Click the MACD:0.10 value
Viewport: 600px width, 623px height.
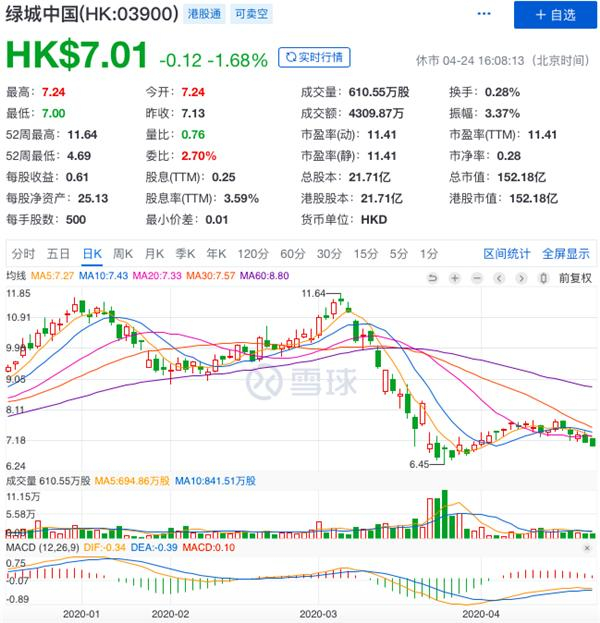209,548
